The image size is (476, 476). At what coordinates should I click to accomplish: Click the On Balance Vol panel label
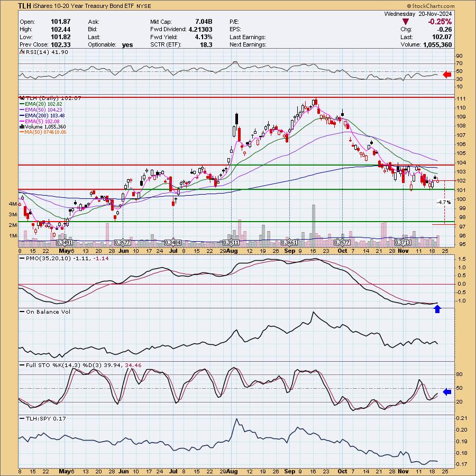point(48,312)
